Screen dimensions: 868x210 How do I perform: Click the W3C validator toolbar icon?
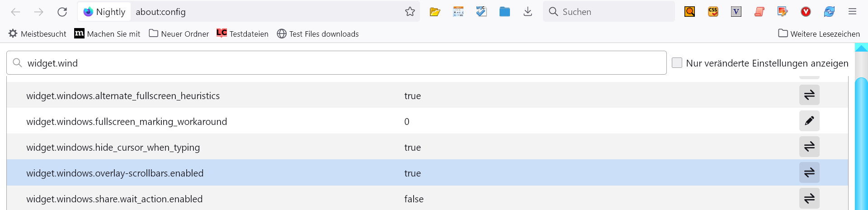click(481, 12)
